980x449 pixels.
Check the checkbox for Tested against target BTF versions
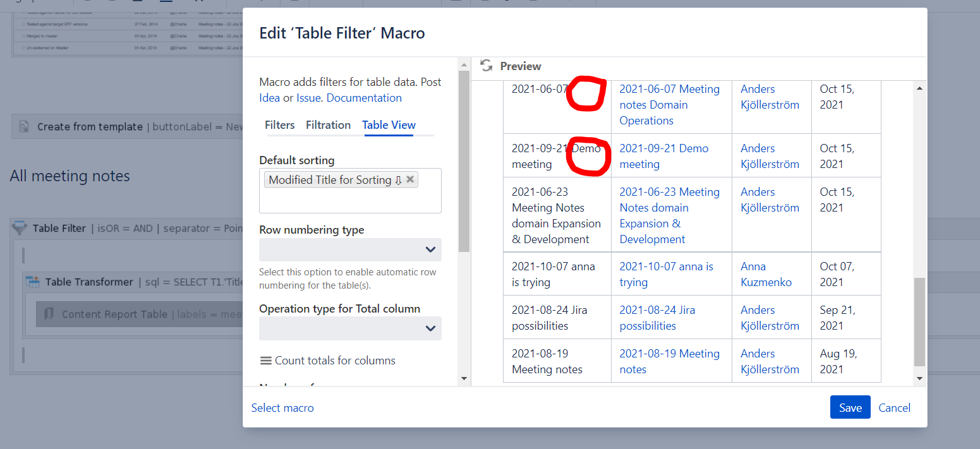[x=24, y=25]
